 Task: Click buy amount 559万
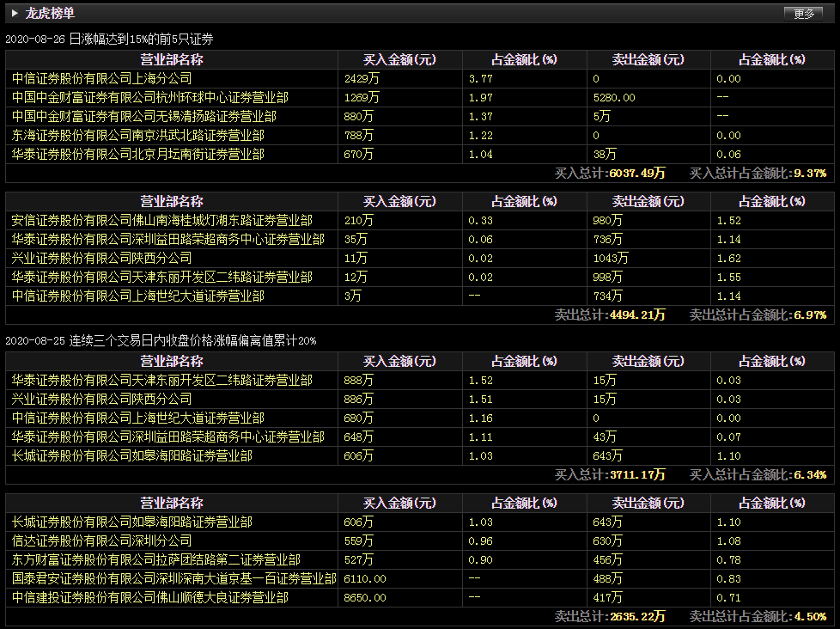pyautogui.click(x=358, y=540)
